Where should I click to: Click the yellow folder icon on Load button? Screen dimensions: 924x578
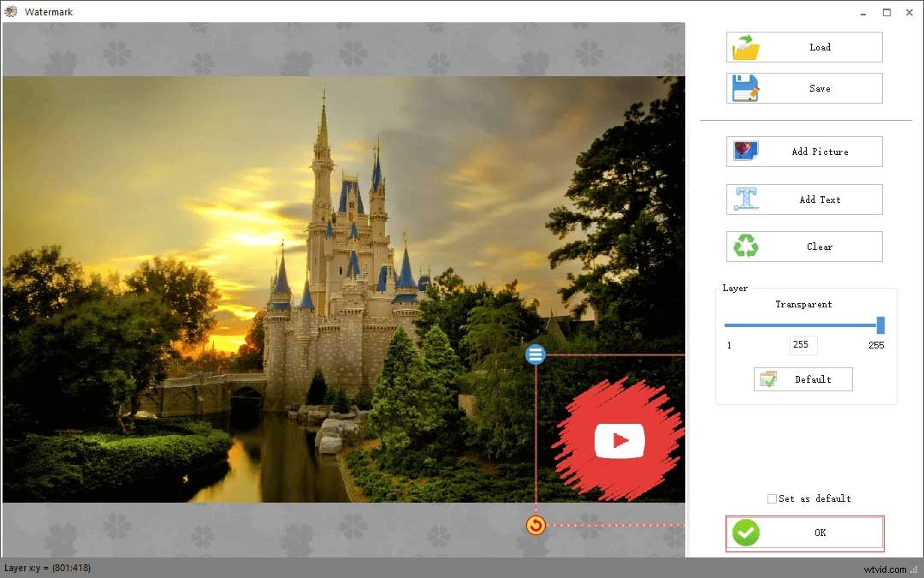(x=745, y=47)
